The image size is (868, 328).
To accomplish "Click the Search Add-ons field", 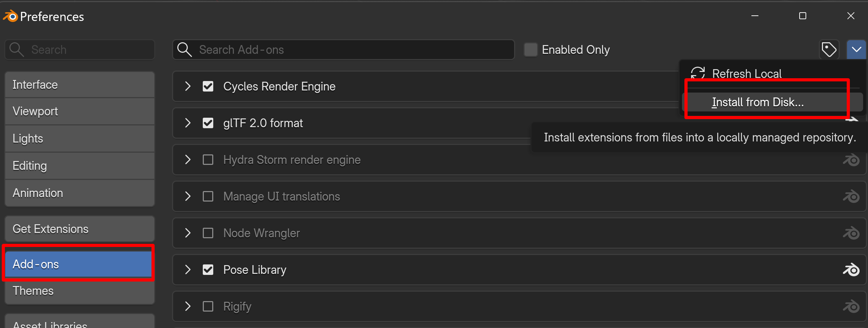I will (343, 50).
